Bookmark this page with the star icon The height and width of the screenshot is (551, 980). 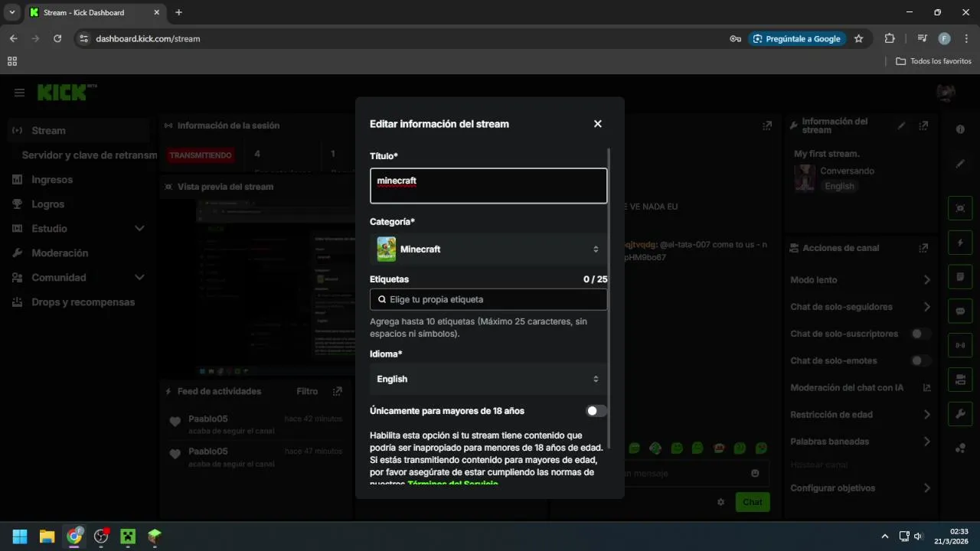pyautogui.click(x=858, y=38)
